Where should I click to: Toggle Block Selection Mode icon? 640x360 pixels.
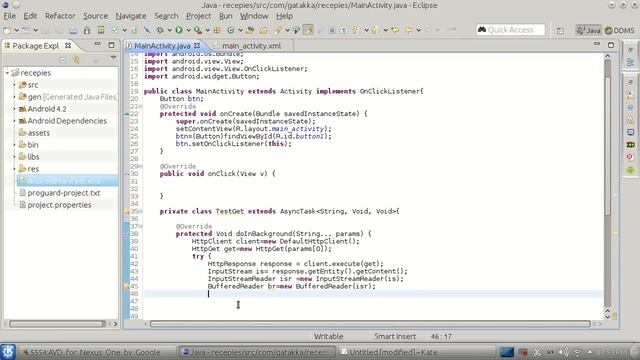(332, 30)
